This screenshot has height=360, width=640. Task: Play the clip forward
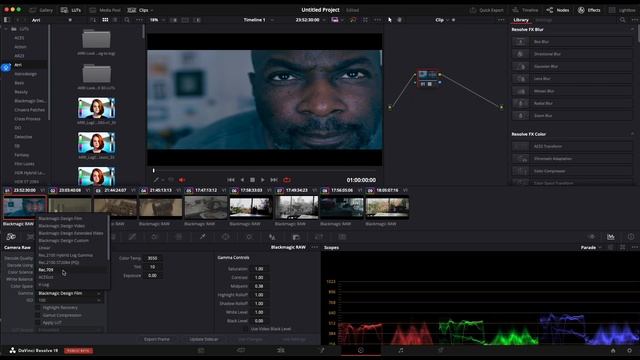[262, 180]
